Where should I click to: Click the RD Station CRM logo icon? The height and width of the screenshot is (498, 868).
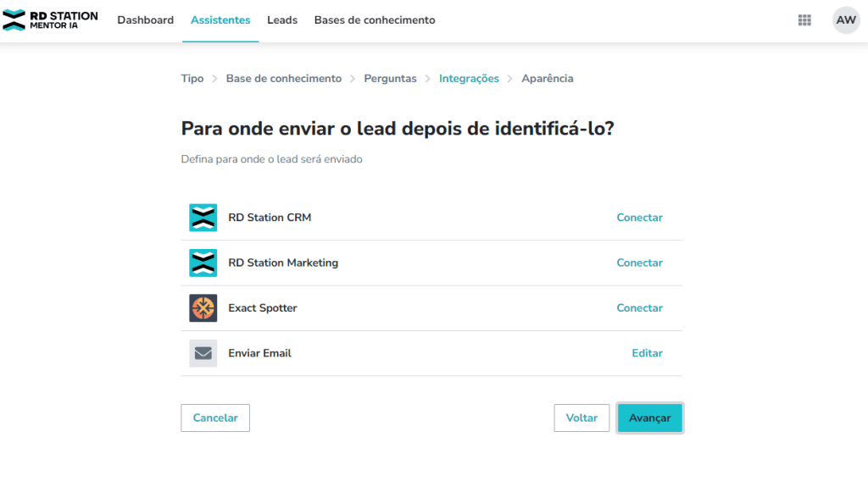coord(203,218)
